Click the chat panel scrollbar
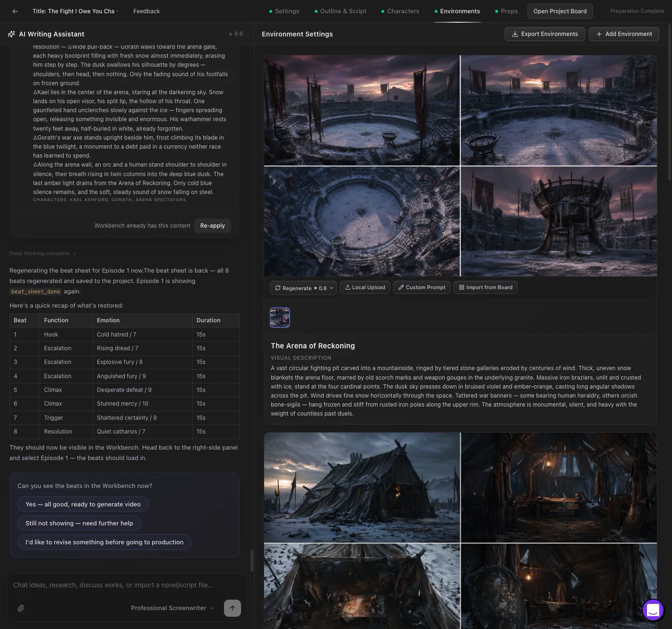The image size is (672, 629). (251, 560)
